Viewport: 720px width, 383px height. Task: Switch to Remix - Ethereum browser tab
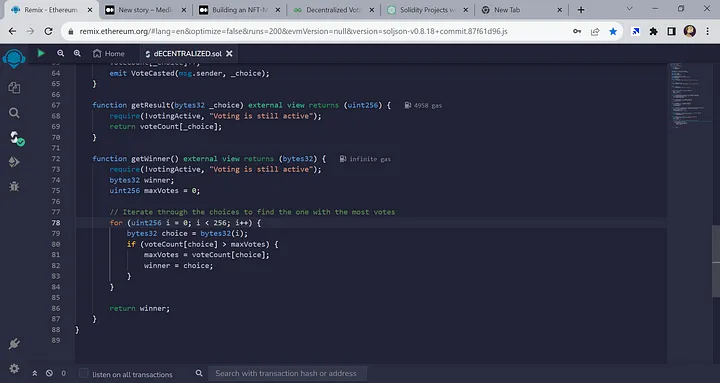[x=51, y=10]
